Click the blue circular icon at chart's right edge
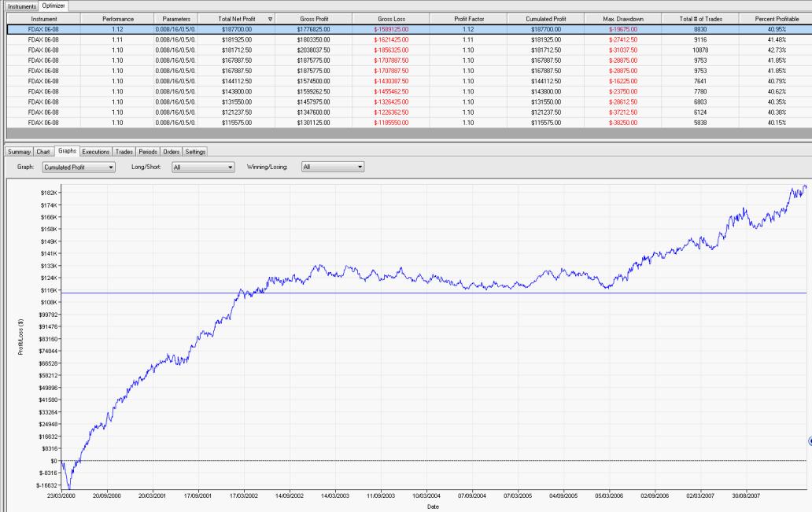 [x=809, y=441]
